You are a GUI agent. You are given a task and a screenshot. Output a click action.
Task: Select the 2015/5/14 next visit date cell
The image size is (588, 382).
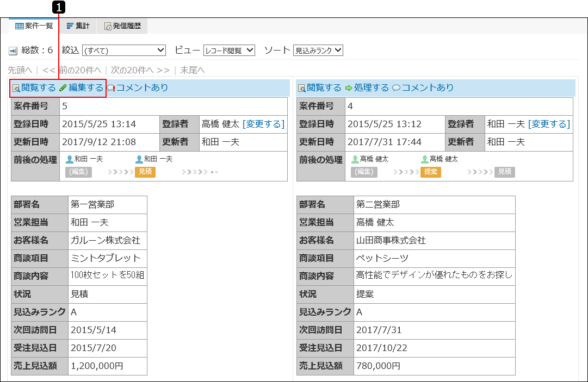pos(108,330)
